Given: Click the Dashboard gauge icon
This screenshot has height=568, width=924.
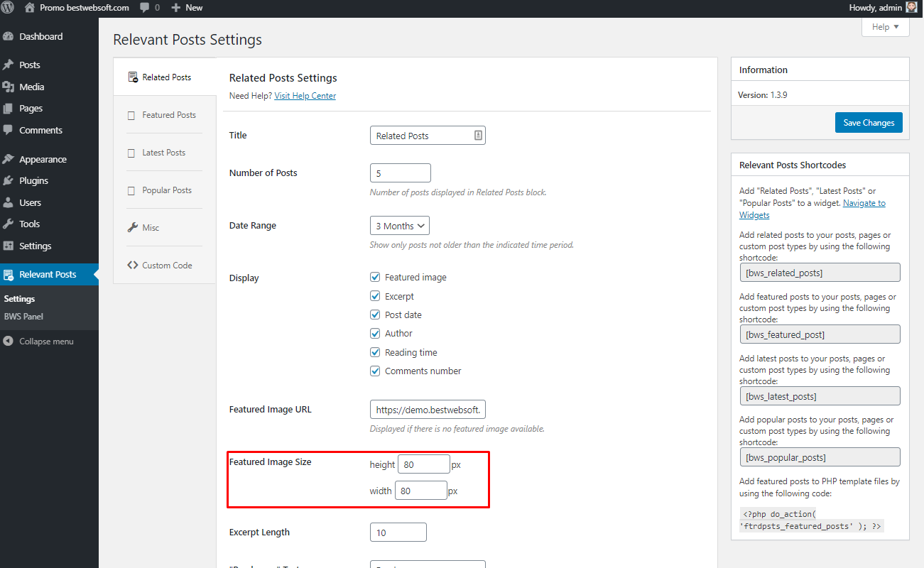Looking at the screenshot, I should click(9, 37).
